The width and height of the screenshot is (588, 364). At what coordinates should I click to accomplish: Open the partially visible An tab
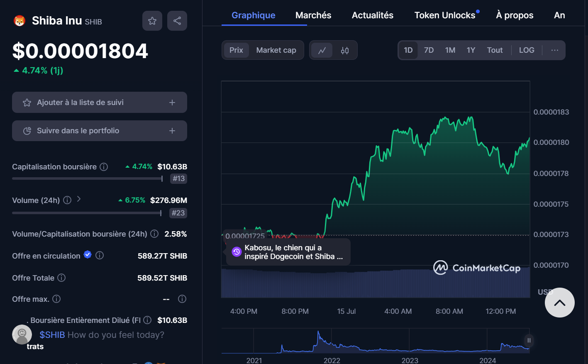point(559,15)
